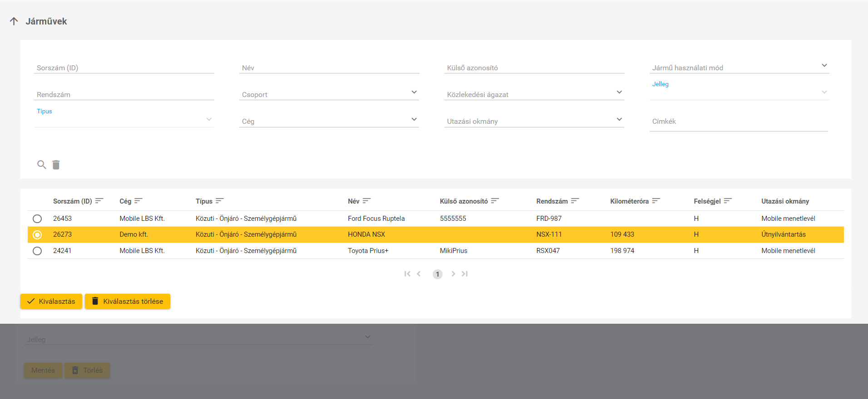Image resolution: width=868 pixels, height=399 pixels.
Task: Select radio button for HONDA NSX row
Action: coord(37,234)
